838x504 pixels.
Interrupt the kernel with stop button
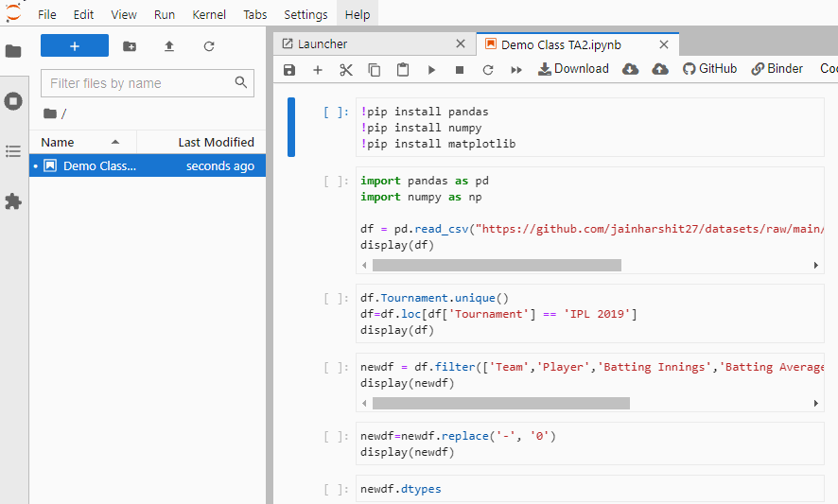[459, 70]
